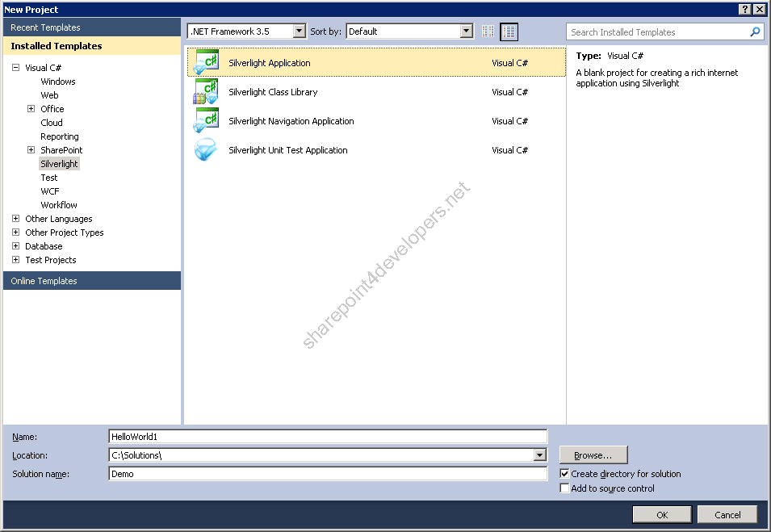Open the Installed Templates section
The height and width of the screenshot is (532, 771).
tap(92, 46)
